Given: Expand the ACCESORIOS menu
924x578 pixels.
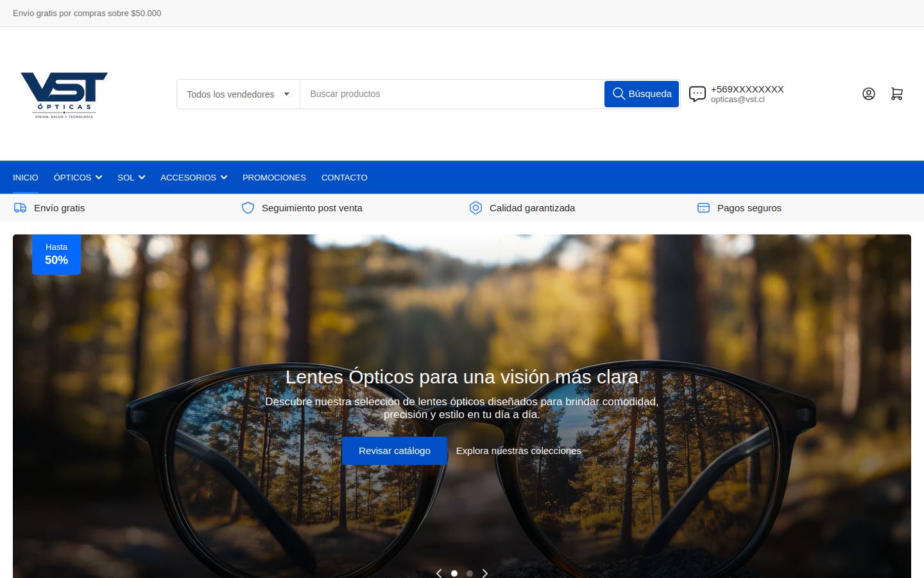Looking at the screenshot, I should click(x=194, y=177).
